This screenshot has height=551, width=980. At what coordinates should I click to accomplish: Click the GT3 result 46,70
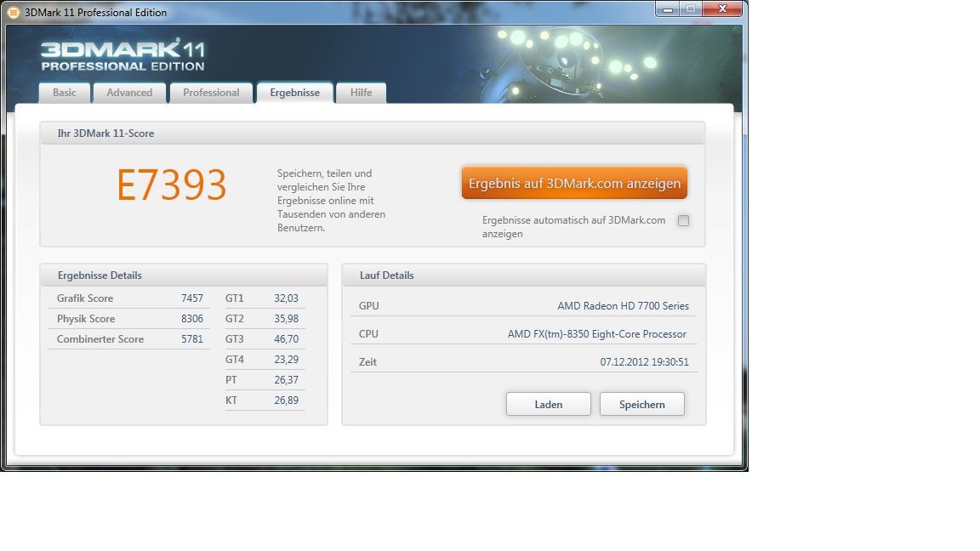point(286,339)
